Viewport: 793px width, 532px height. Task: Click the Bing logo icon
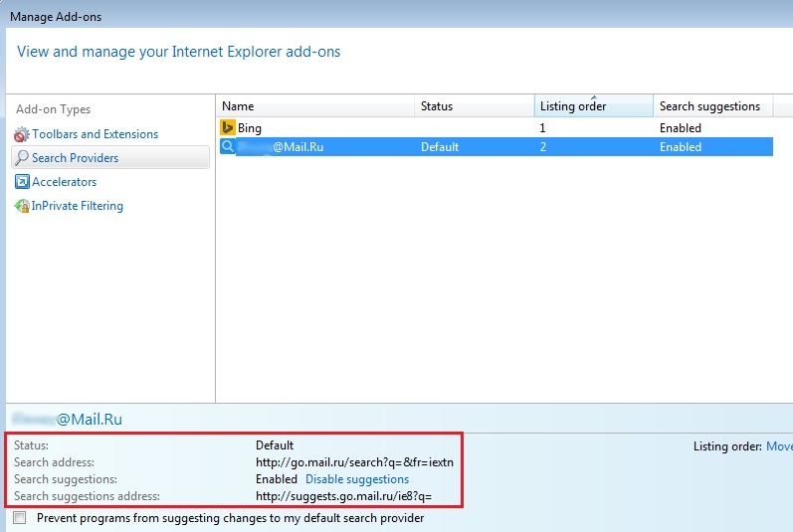[227, 128]
